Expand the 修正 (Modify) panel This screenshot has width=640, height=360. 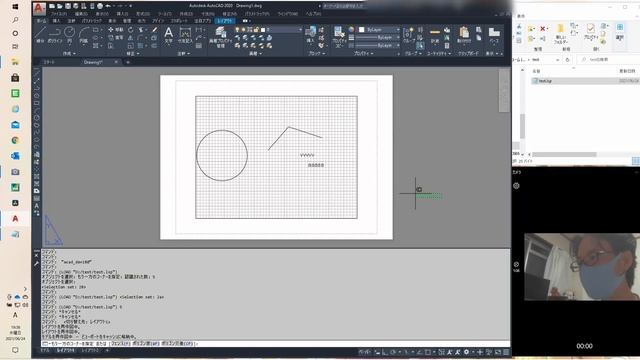[133, 53]
